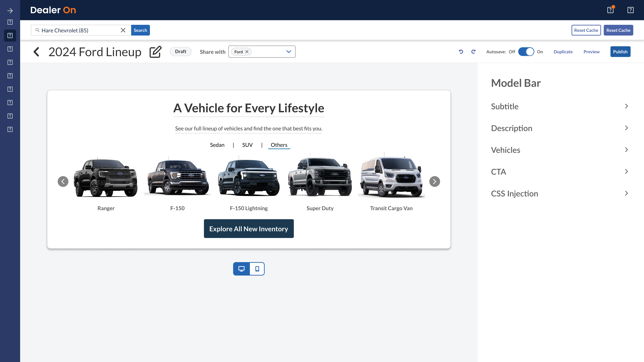Image resolution: width=644 pixels, height=362 pixels.
Task: Click the Search button
Action: 140,30
